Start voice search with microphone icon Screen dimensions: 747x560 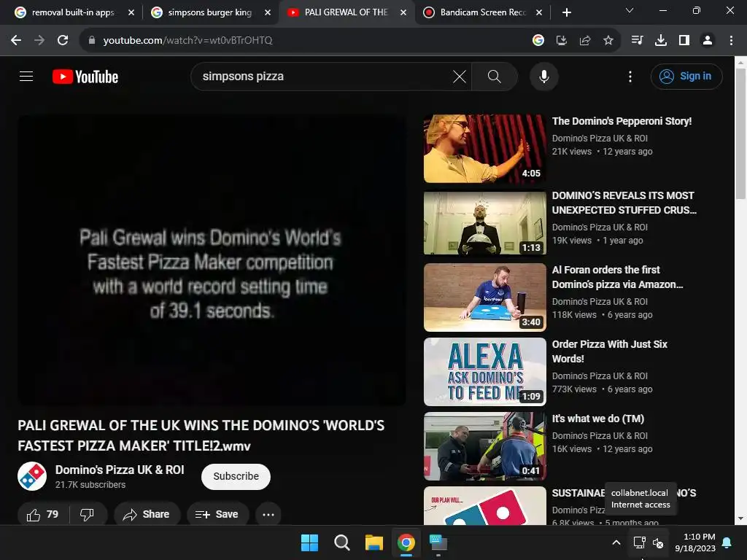[x=544, y=76]
